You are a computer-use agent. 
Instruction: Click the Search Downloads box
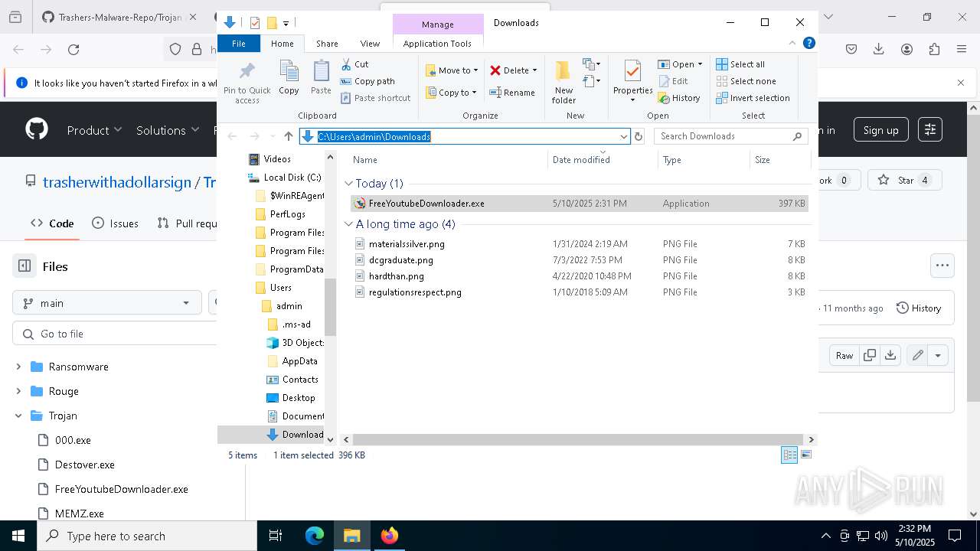click(x=731, y=136)
